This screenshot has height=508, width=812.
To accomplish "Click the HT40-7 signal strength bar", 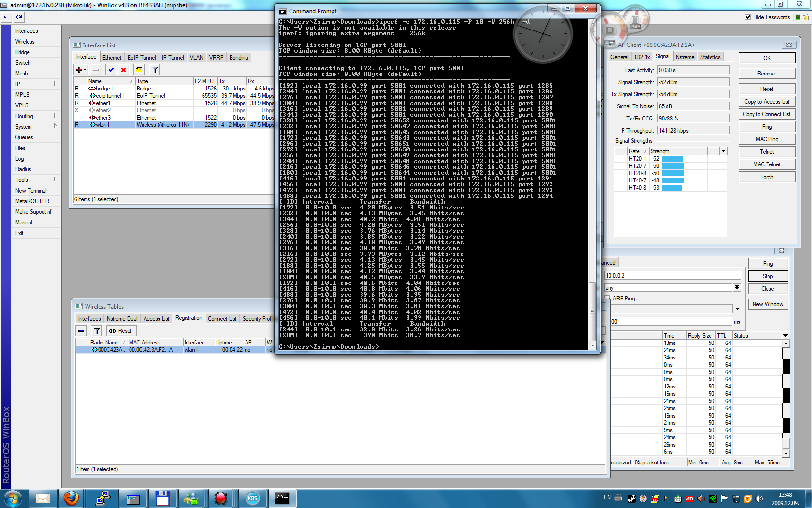I will [x=673, y=180].
